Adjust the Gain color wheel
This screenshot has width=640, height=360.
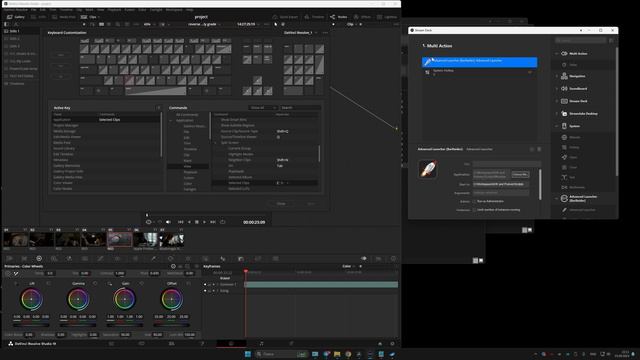point(124,299)
